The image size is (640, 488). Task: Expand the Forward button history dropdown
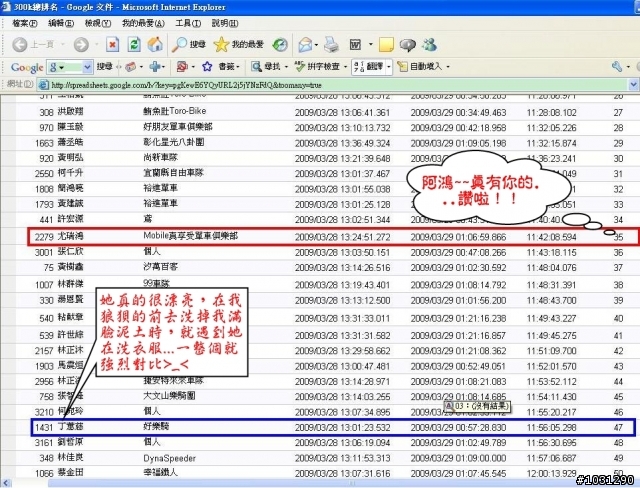click(x=96, y=44)
